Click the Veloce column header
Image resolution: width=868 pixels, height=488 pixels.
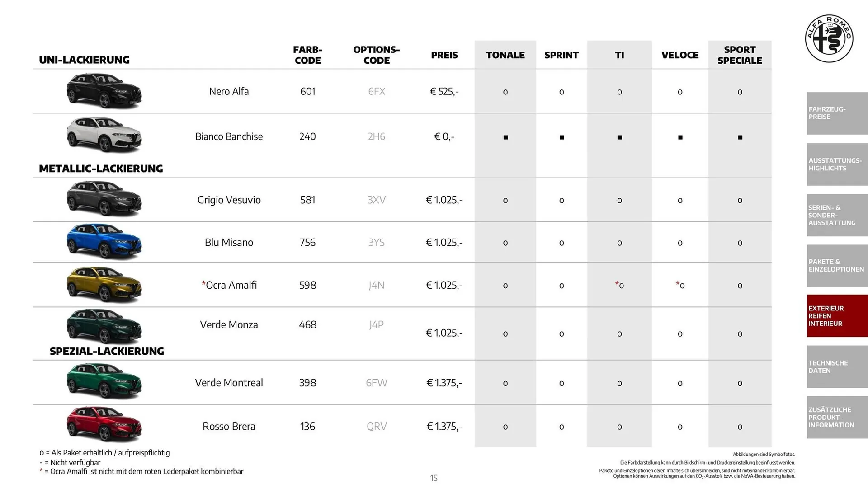pyautogui.click(x=679, y=55)
